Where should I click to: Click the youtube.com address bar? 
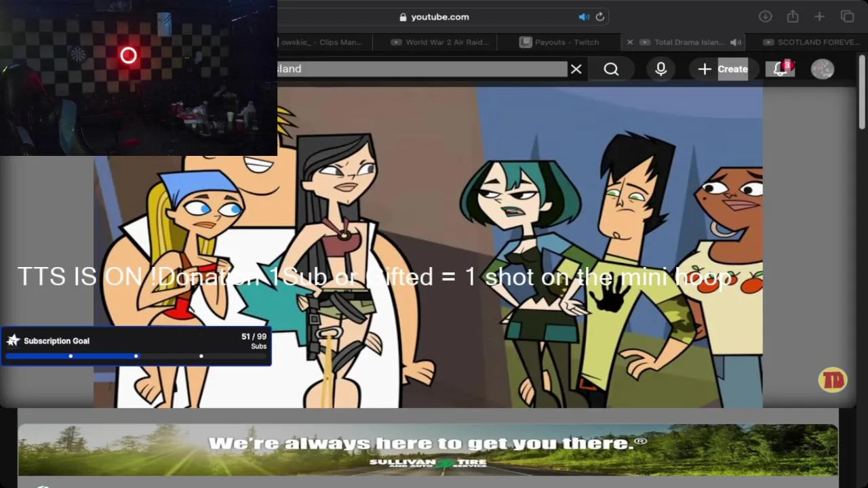pyautogui.click(x=439, y=17)
